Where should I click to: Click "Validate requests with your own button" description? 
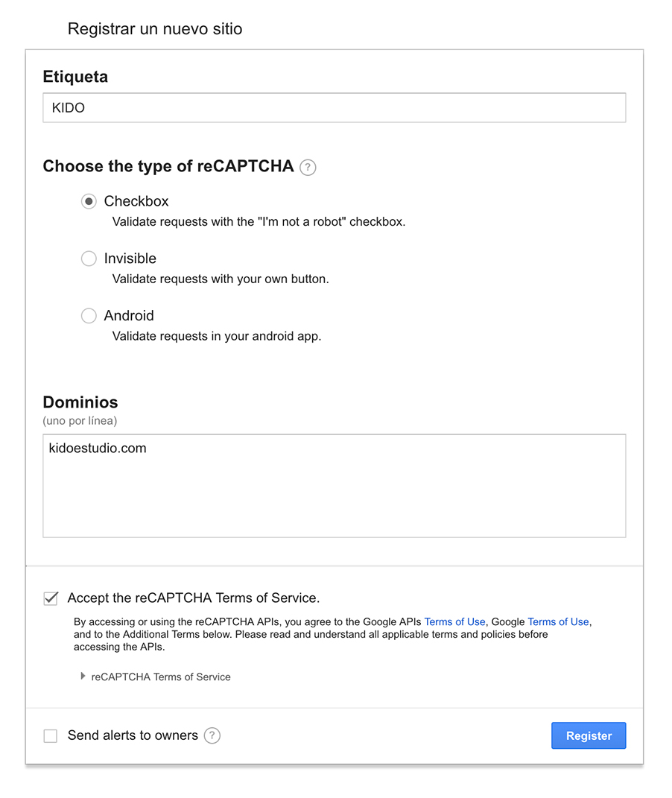(x=221, y=279)
